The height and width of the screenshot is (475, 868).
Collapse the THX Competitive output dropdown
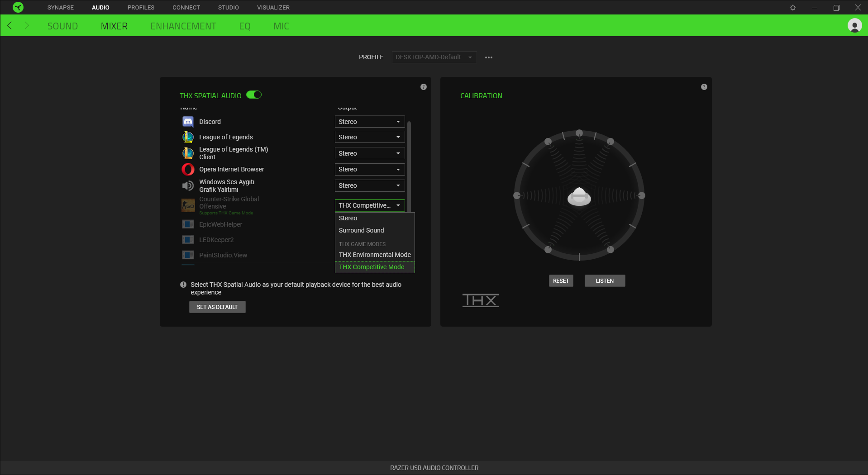click(370, 205)
